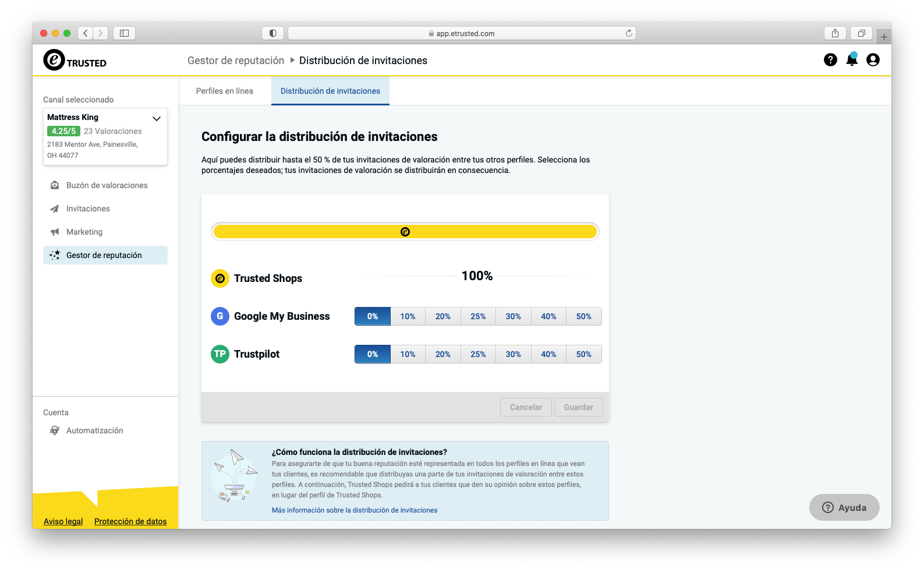Open Buzón de valoraciones menu item
Viewport: 924px width, 572px height.
click(x=105, y=185)
